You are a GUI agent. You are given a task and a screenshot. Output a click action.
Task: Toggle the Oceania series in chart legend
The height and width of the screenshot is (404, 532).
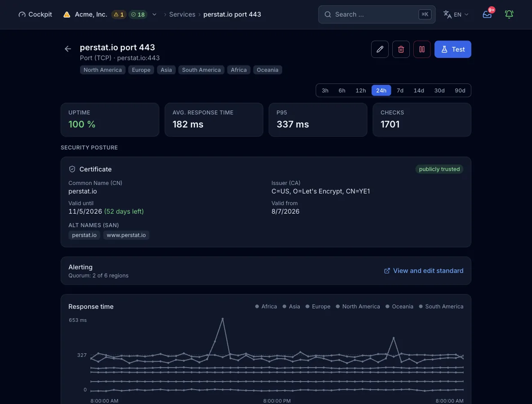click(399, 307)
